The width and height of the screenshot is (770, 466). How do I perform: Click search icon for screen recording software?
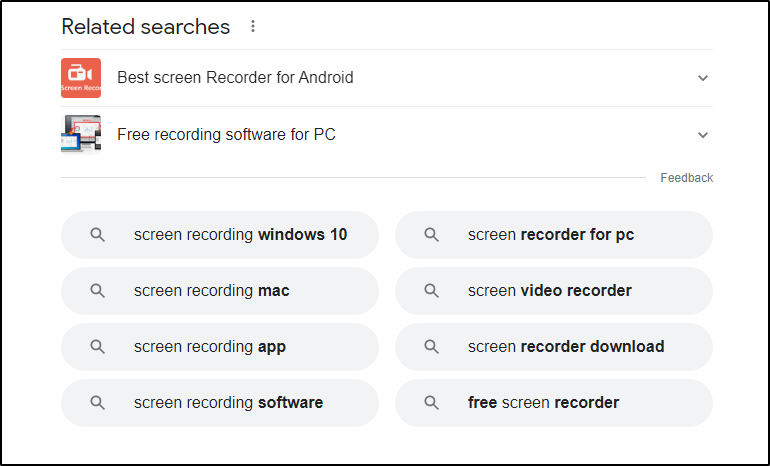[97, 403]
